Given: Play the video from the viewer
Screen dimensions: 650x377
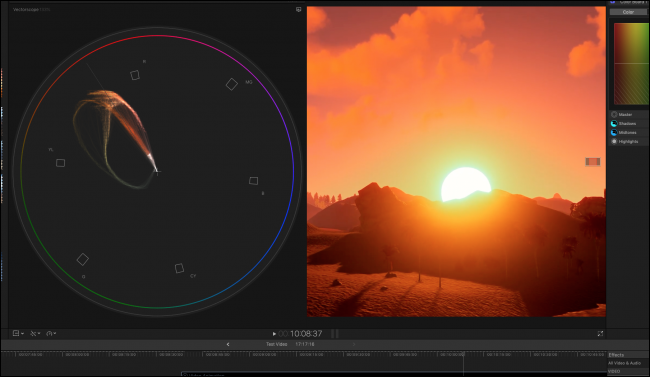Looking at the screenshot, I should [274, 333].
